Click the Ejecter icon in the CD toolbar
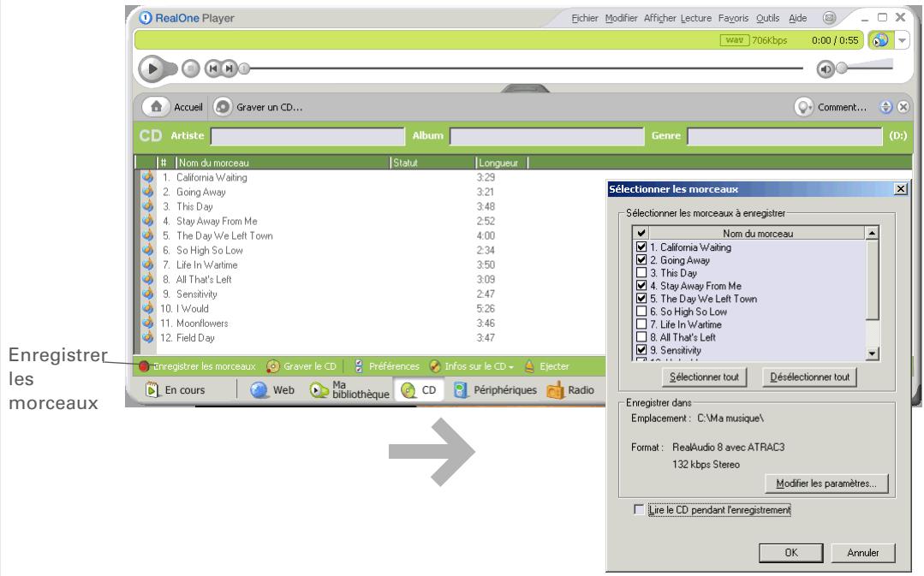 click(x=529, y=366)
